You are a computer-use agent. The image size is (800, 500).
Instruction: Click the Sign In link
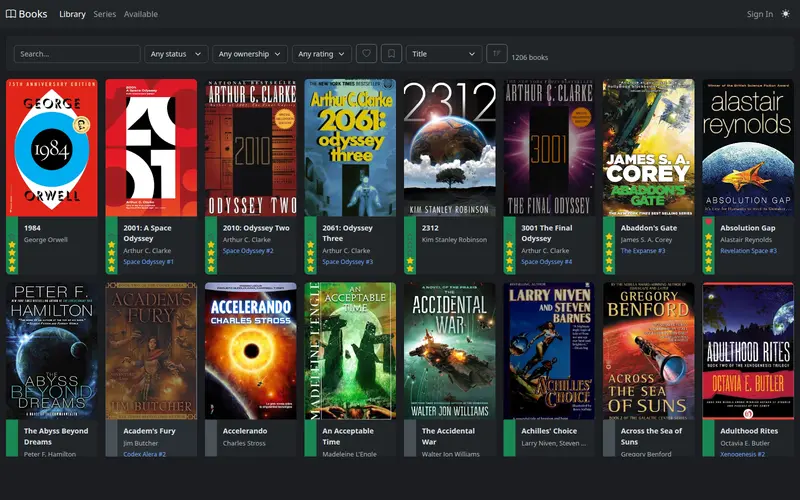(760, 14)
